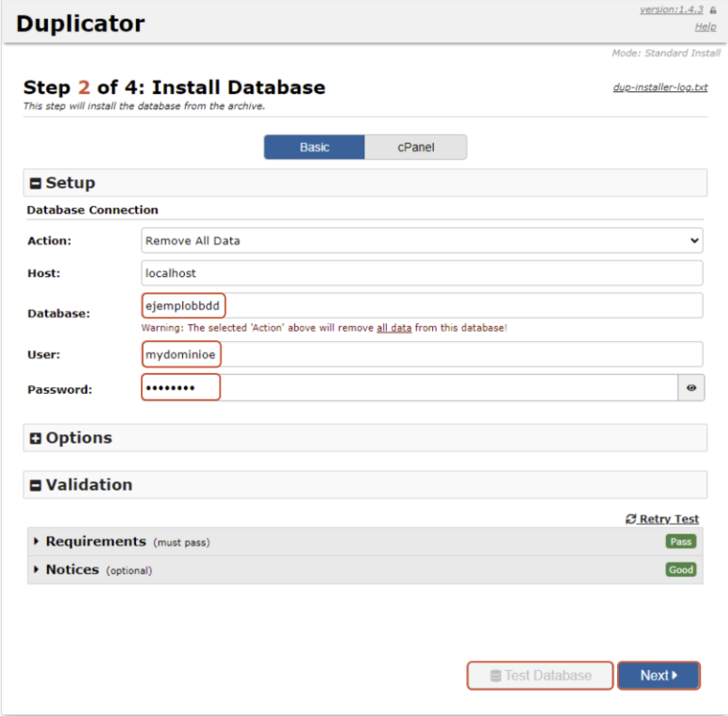The width and height of the screenshot is (728, 716).
Task: Switch to the Basic tab
Action: tap(315, 148)
